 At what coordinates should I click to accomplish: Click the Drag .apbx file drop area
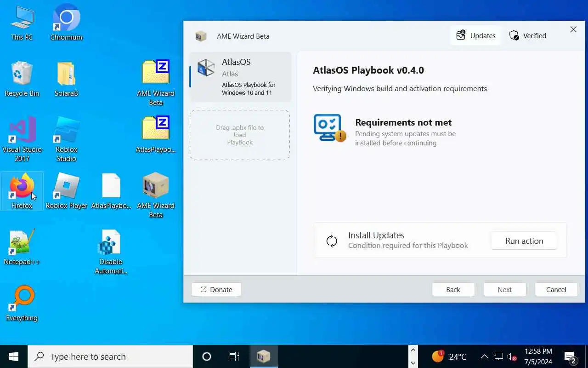240,135
